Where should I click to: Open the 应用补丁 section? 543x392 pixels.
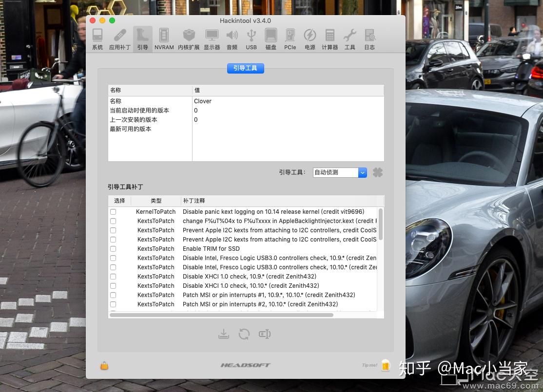click(119, 38)
